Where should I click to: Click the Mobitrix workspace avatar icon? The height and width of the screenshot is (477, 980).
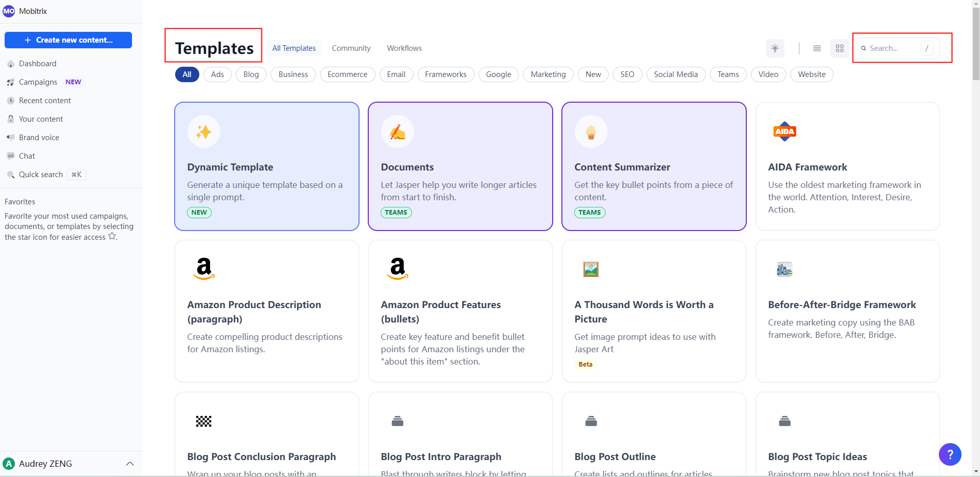[9, 11]
